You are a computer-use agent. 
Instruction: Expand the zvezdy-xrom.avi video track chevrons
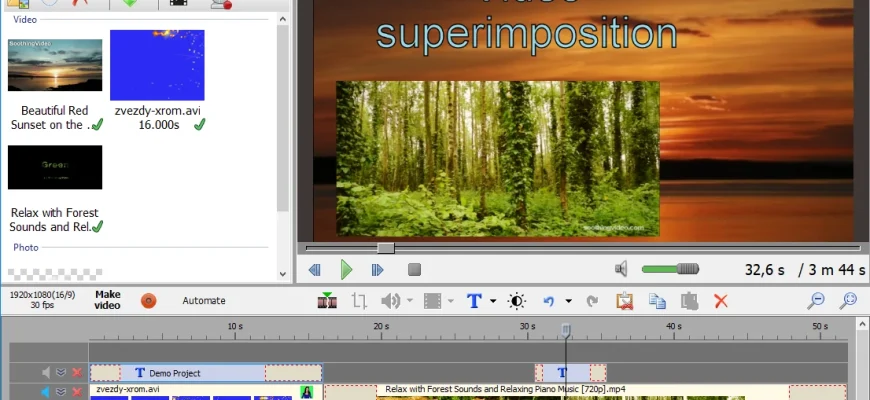pos(61,392)
